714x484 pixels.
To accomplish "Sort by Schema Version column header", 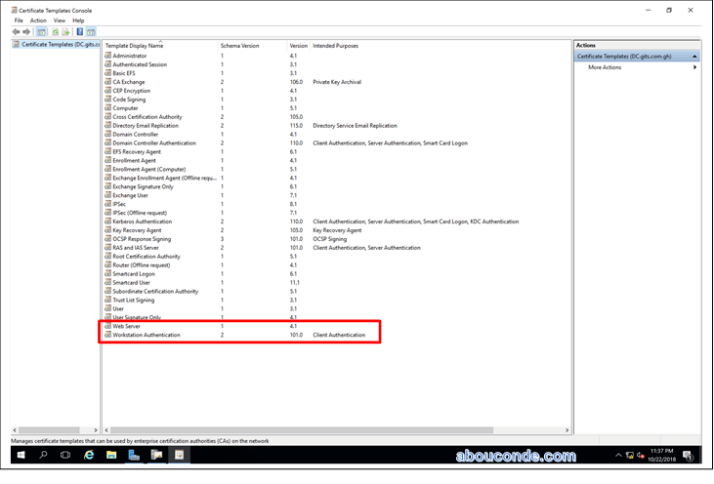I will [252, 46].
